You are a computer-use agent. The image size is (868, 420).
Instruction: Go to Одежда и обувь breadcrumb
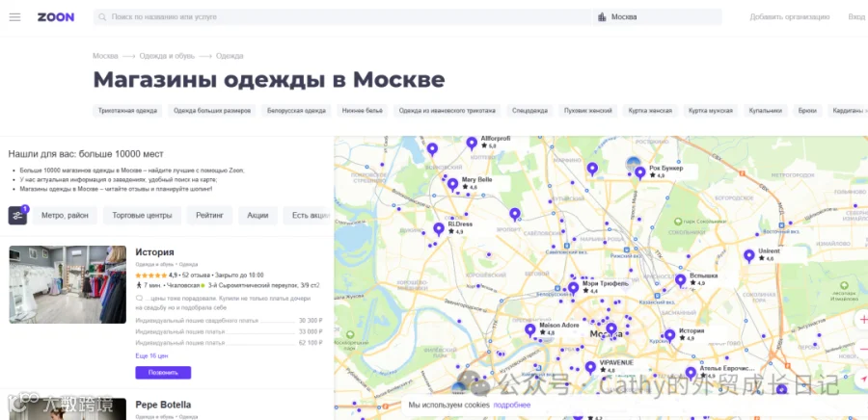(167, 56)
